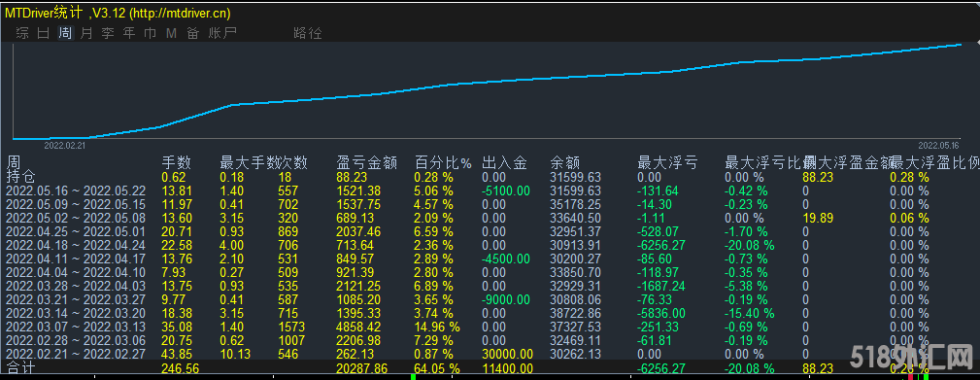Click the withdrawal value -5100.00

(506, 190)
